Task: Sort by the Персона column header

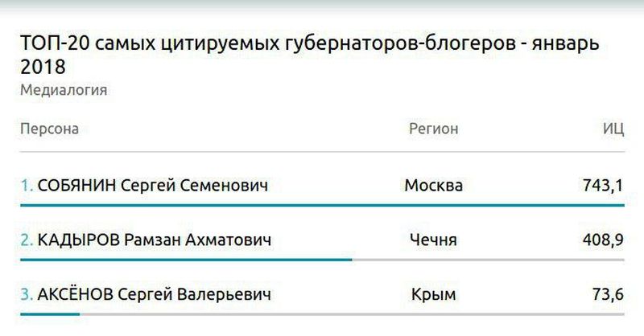Action: coord(49,129)
